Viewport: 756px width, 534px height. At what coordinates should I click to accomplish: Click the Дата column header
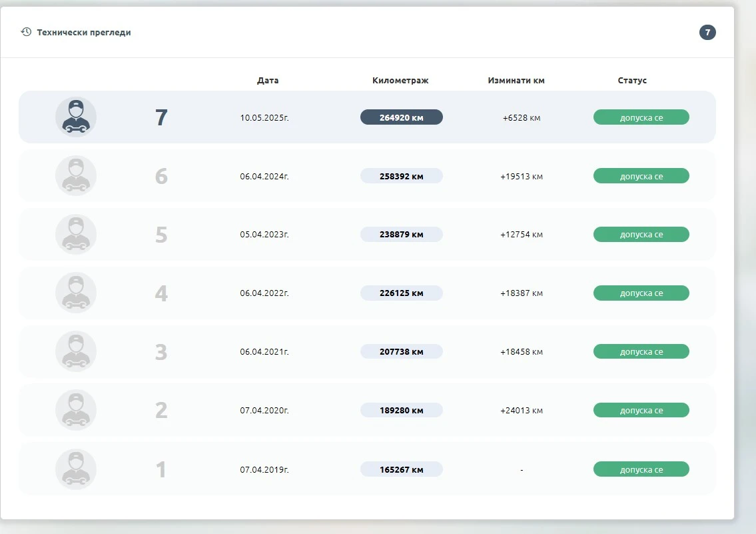268,81
